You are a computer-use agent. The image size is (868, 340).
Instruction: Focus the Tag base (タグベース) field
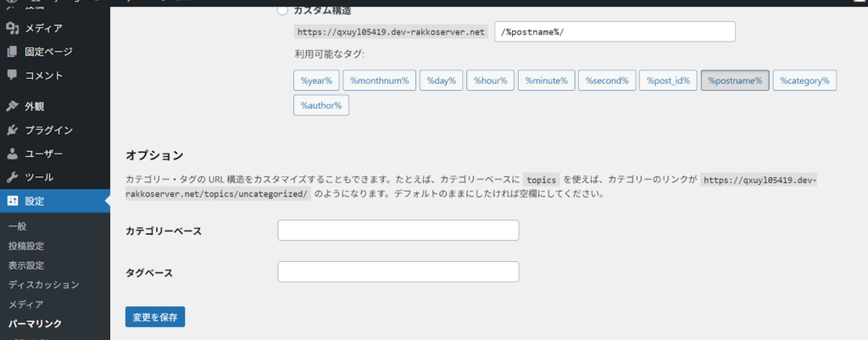pos(398,272)
